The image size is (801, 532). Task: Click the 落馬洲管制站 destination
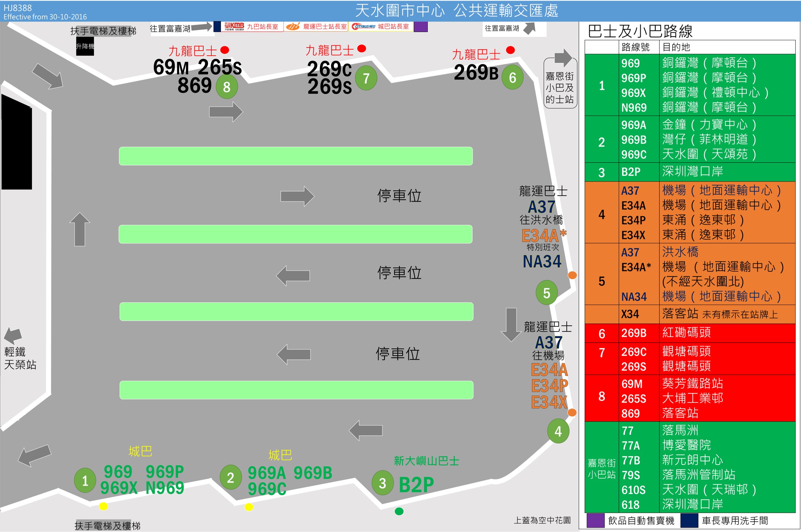pos(698,475)
